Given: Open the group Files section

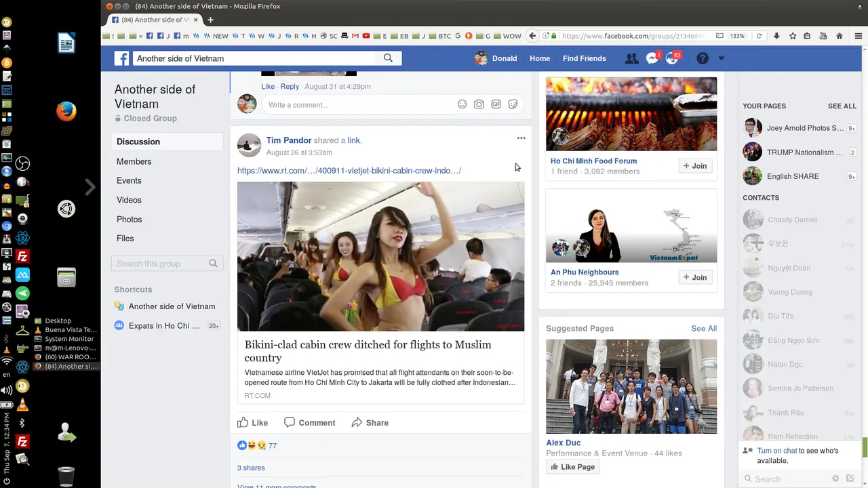Looking at the screenshot, I should [x=125, y=238].
